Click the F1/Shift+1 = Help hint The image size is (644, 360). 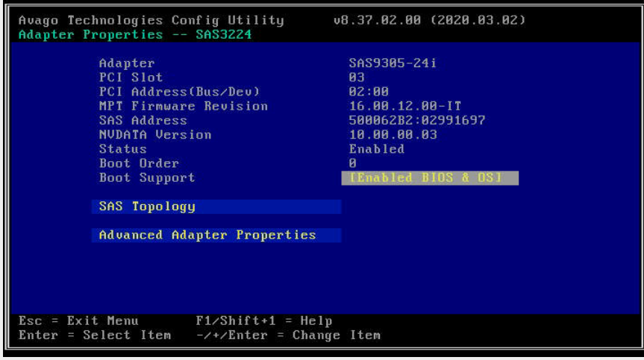click(264, 320)
